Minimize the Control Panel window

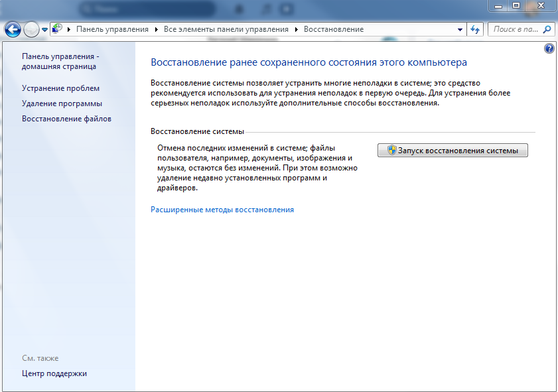pos(498,6)
